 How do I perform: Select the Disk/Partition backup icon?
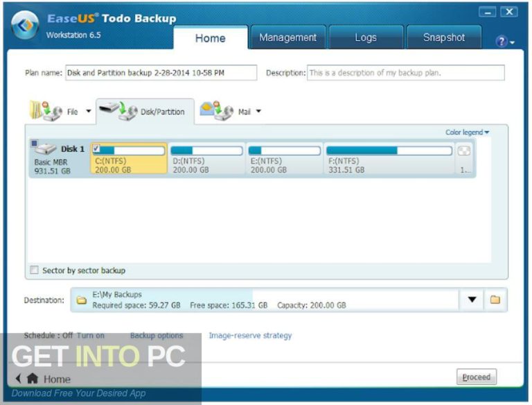[x=118, y=111]
